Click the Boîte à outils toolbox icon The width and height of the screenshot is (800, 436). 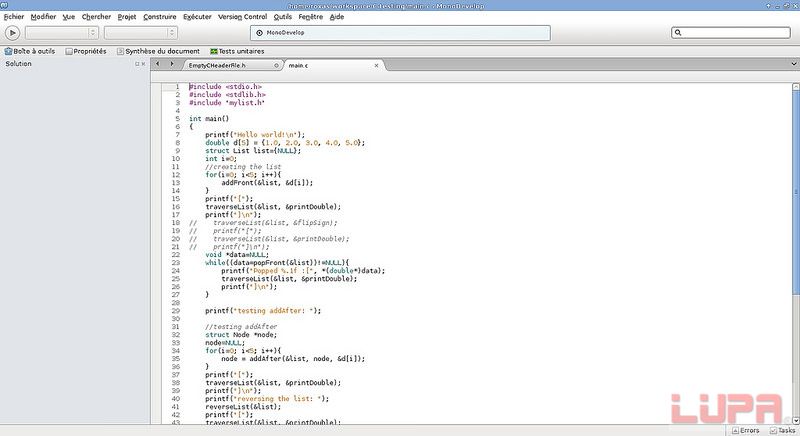8,52
